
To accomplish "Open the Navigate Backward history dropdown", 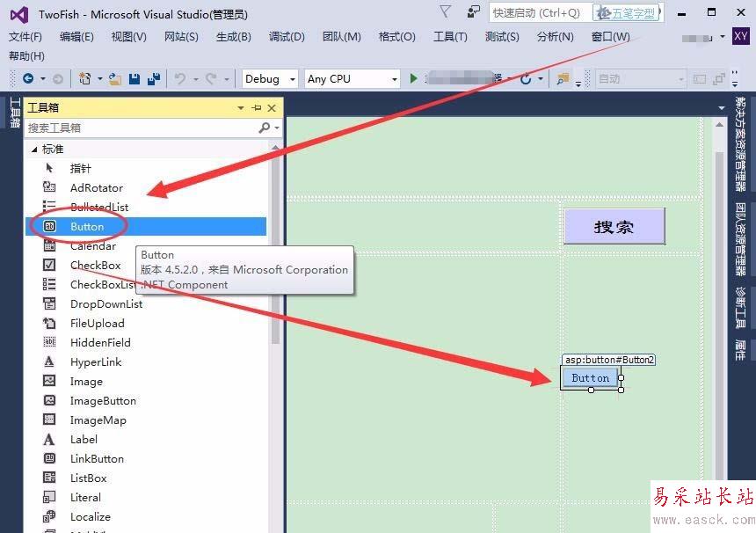I will pos(43,78).
